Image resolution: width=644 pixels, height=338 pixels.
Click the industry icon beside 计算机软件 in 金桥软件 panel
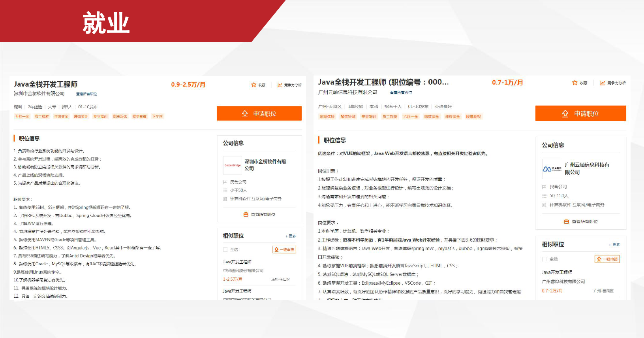(x=225, y=199)
